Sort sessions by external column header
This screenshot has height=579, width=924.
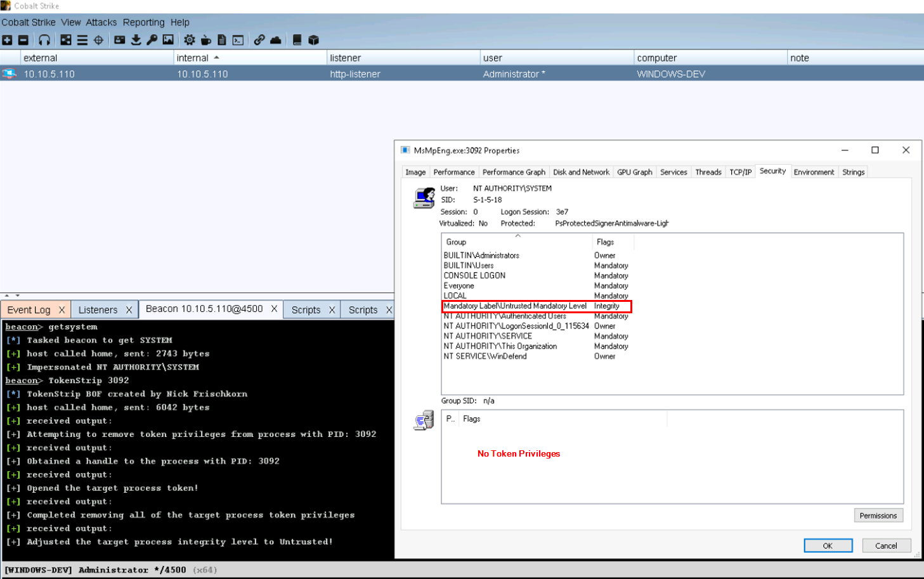(97, 58)
